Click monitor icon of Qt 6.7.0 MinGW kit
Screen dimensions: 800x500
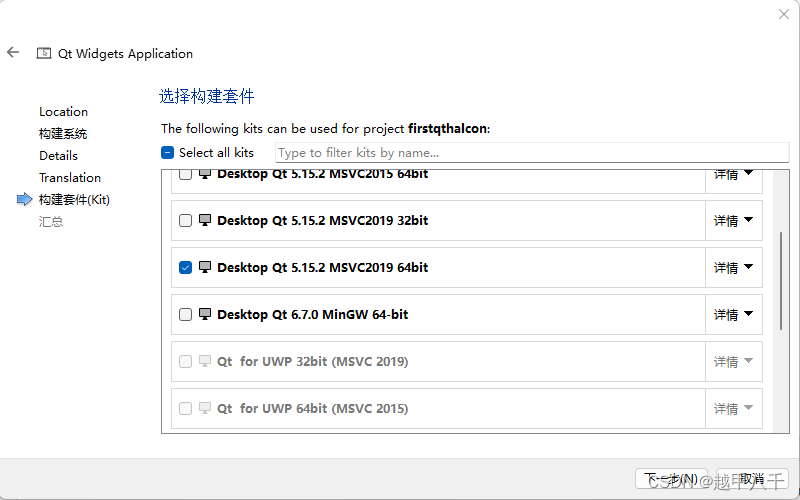205,314
